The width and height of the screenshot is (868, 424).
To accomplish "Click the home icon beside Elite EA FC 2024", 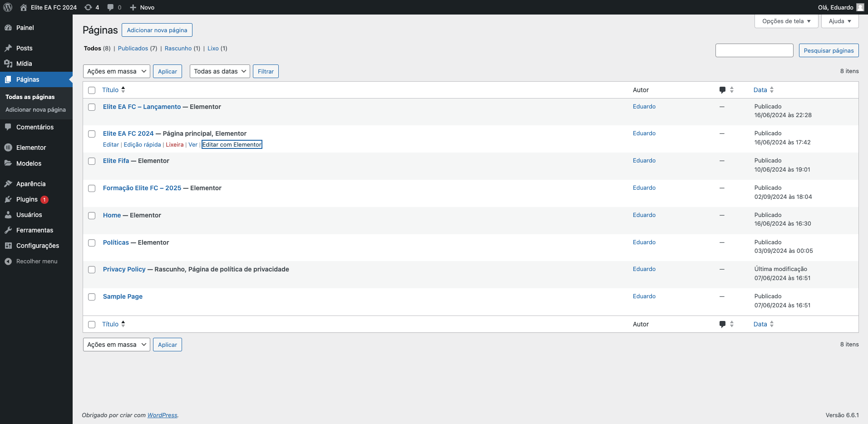I will click(x=24, y=7).
